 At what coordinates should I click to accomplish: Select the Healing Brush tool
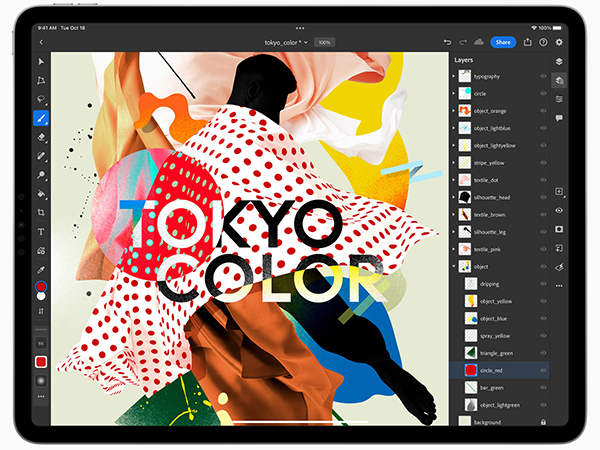[x=41, y=156]
